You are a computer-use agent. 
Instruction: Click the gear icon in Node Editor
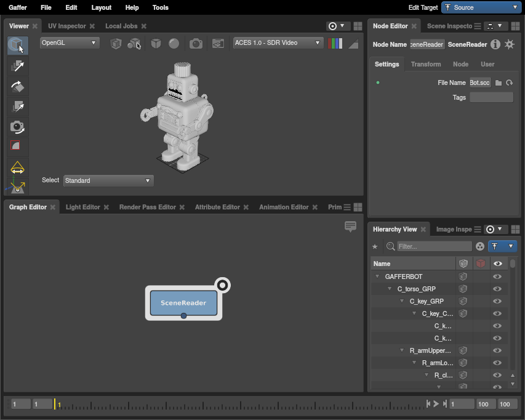510,44
